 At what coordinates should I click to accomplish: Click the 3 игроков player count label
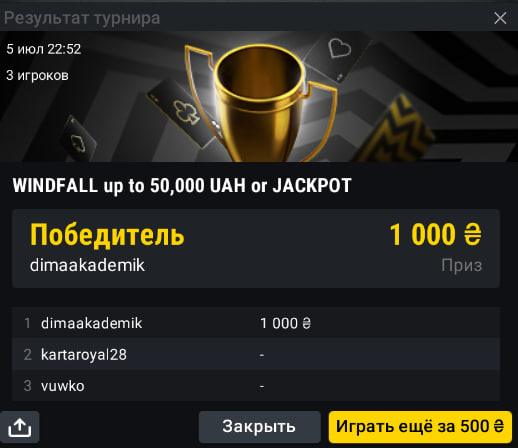pyautogui.click(x=37, y=75)
